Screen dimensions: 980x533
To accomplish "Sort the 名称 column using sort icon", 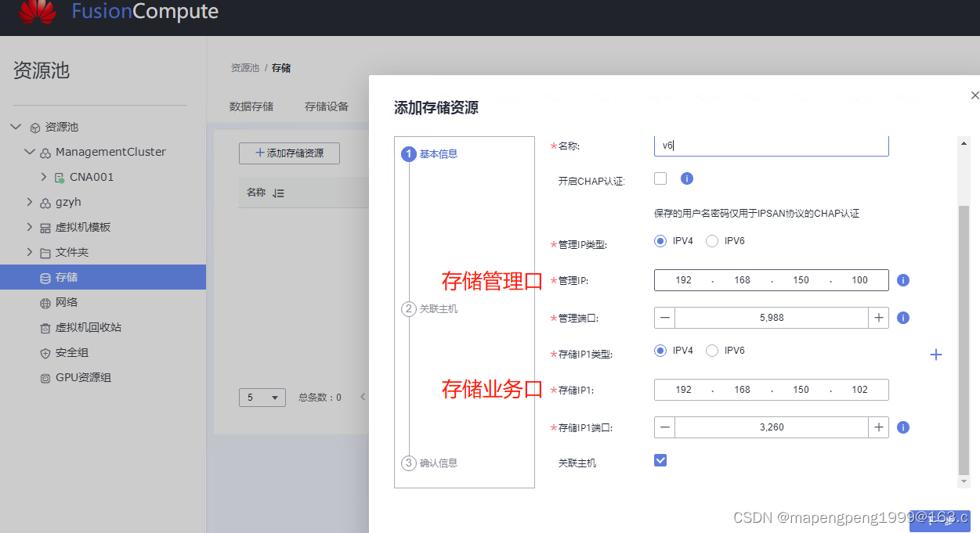I will (278, 193).
